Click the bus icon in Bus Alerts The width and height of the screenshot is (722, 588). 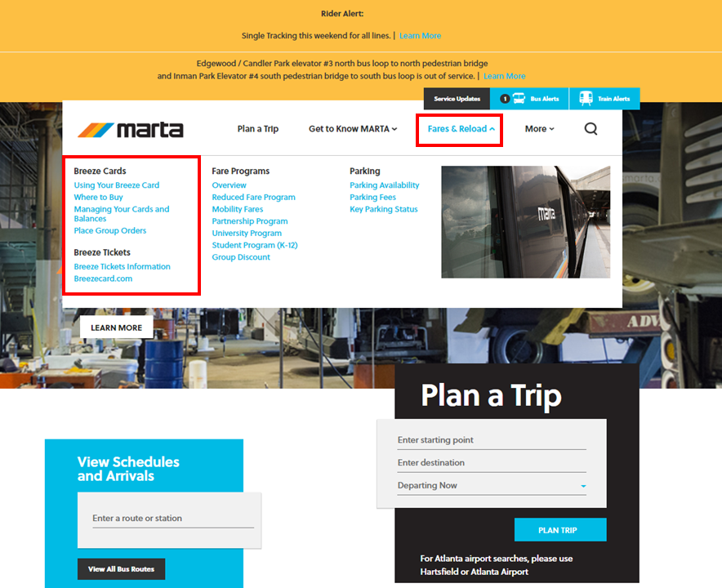(x=519, y=99)
